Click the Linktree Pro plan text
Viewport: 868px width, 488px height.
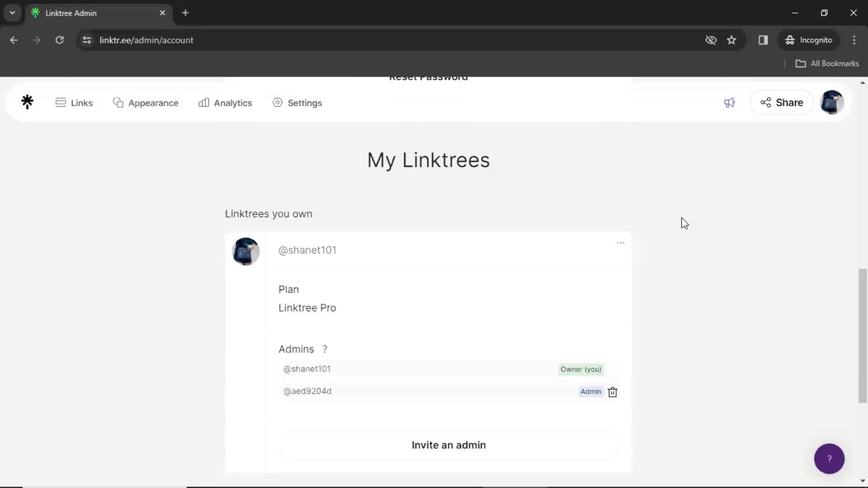307,308
